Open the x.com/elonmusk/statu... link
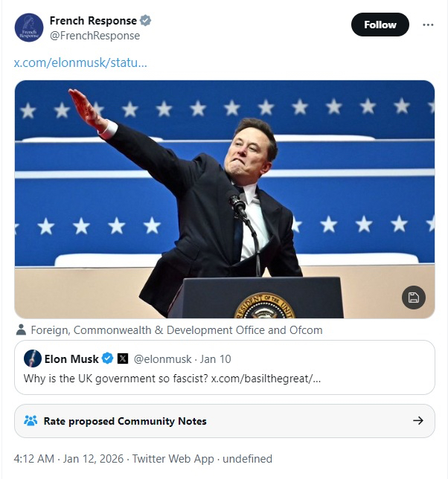This screenshot has height=479, width=448. [x=80, y=62]
